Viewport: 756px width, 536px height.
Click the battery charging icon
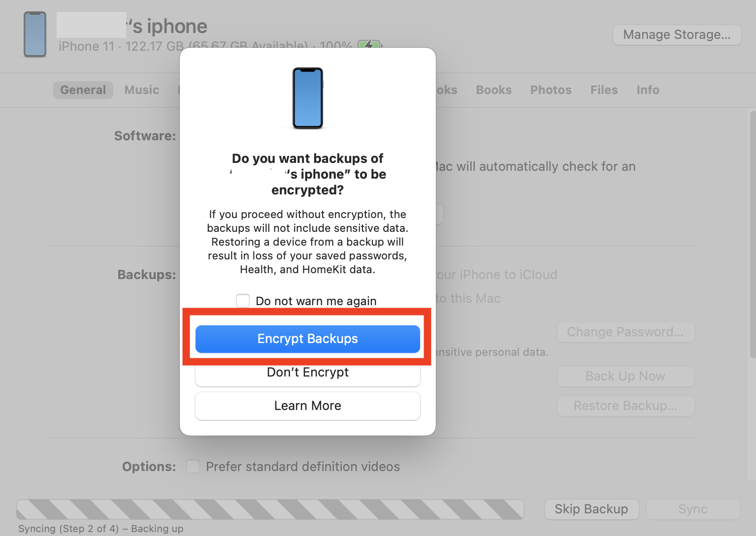click(369, 45)
